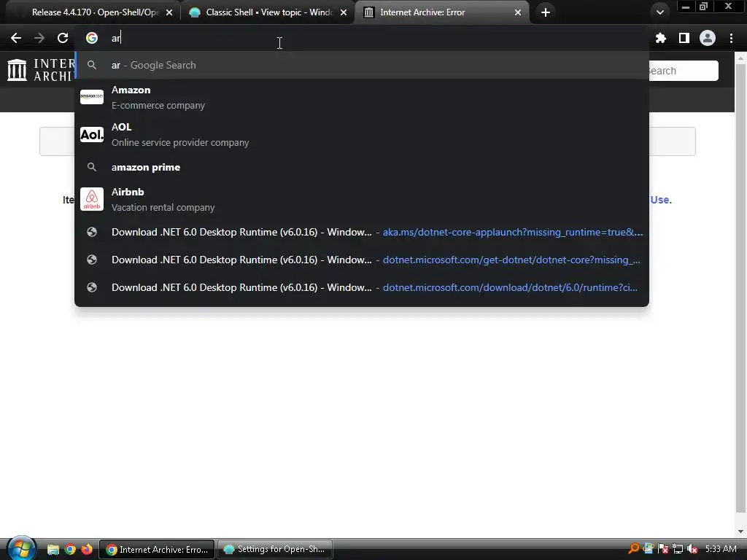This screenshot has width=747, height=560.
Task: Click the 5:33 AM taskbar clock
Action: 721,549
